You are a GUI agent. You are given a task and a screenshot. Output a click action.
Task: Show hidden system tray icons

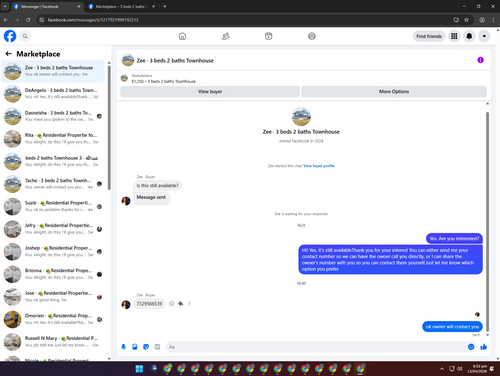442,369
